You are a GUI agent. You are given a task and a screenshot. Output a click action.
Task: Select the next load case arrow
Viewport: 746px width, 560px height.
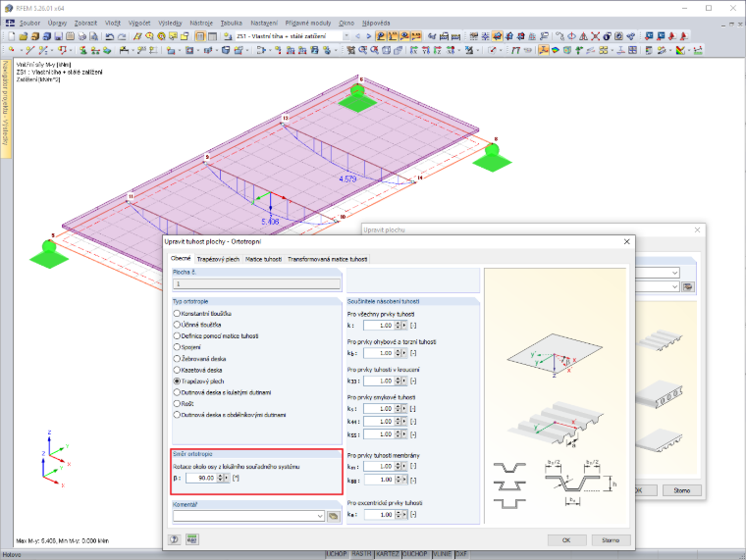[x=368, y=36]
